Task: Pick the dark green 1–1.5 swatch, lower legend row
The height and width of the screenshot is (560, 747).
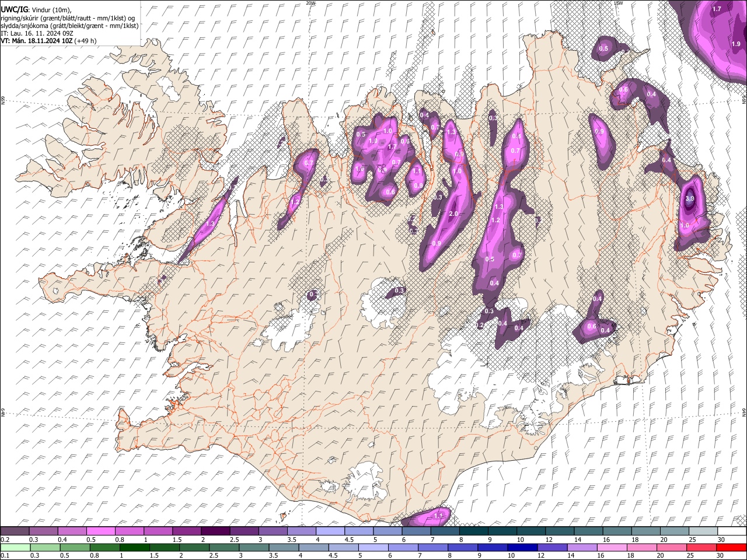Action: pyautogui.click(x=135, y=547)
